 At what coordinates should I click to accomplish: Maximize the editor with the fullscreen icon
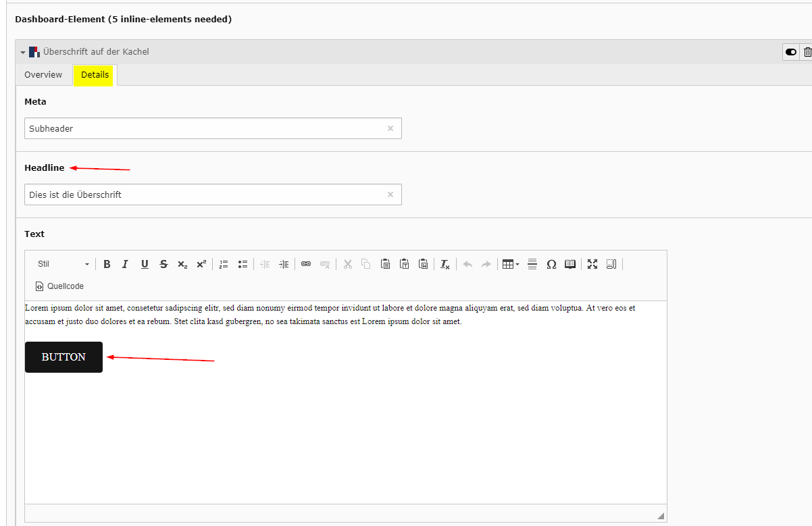(x=592, y=264)
